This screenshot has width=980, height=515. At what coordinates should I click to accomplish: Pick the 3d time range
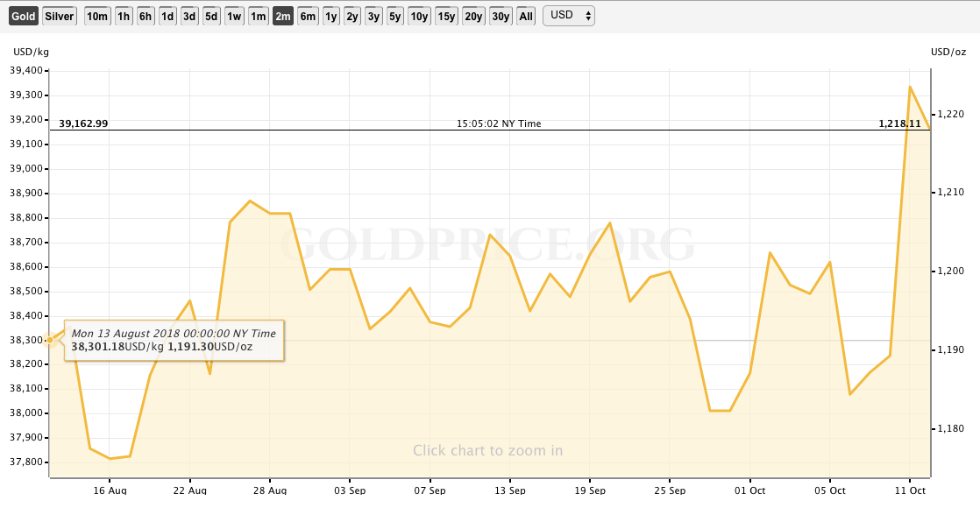click(x=189, y=16)
